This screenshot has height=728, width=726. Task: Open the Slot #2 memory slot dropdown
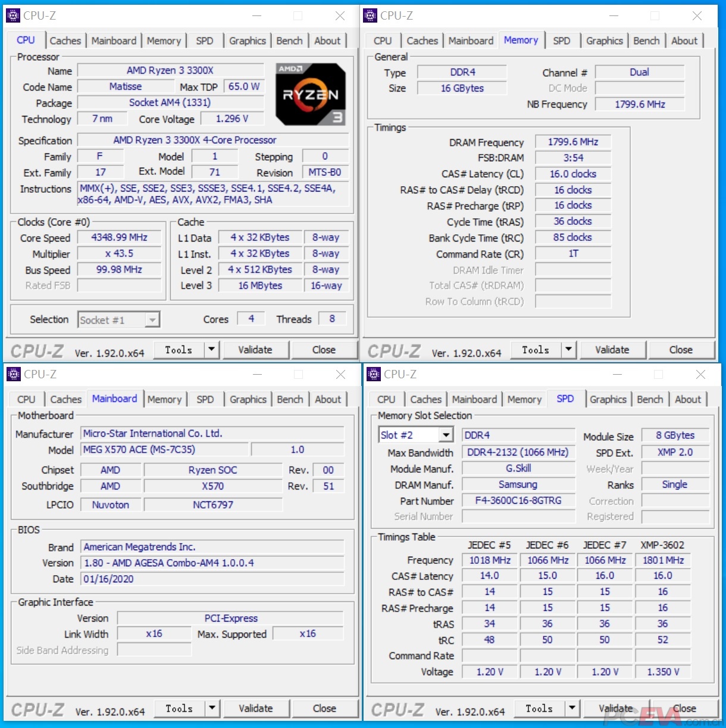pos(446,435)
